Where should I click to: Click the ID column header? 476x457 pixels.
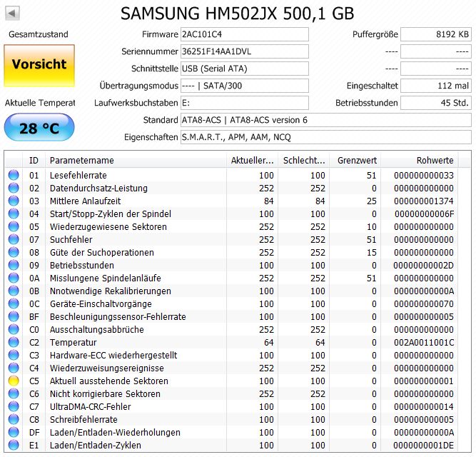34,161
